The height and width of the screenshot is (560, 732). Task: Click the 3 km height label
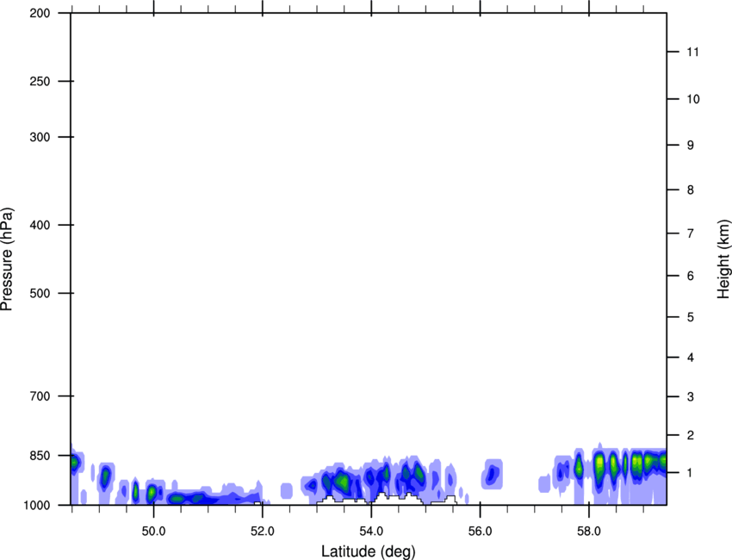pos(691,397)
